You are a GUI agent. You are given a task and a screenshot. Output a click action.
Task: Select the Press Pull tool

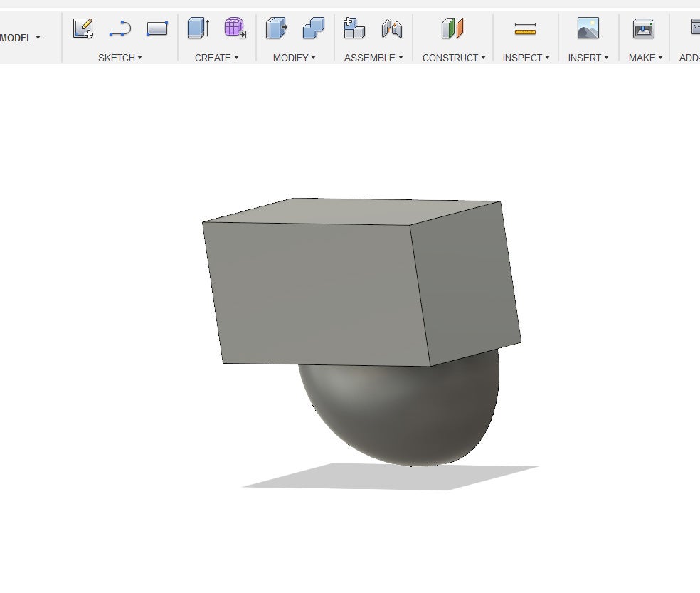click(x=277, y=29)
